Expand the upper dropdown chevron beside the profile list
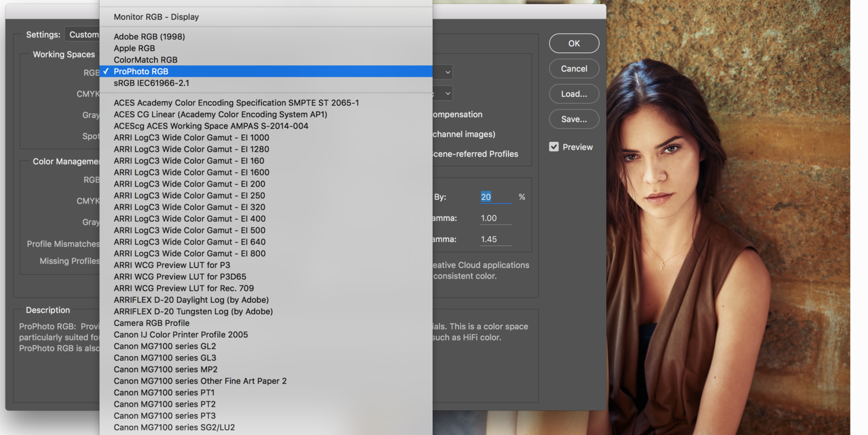This screenshot has width=868, height=435. point(447,72)
